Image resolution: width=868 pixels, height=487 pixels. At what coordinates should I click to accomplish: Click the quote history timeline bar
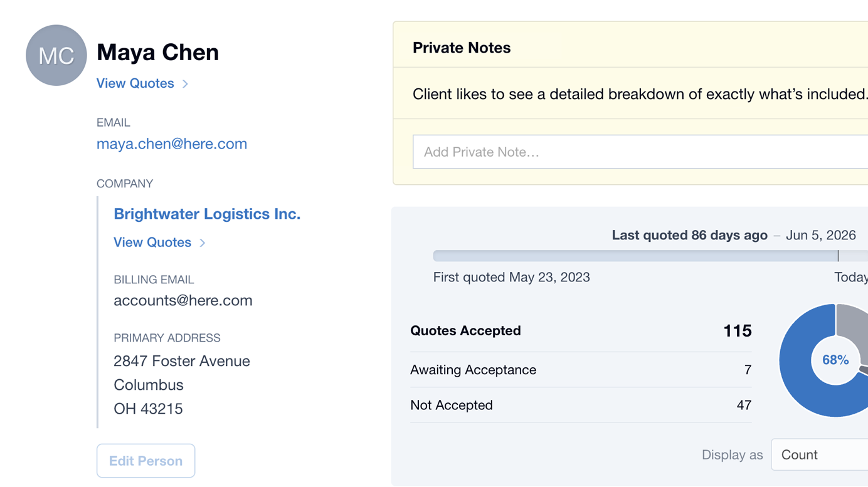pos(650,256)
